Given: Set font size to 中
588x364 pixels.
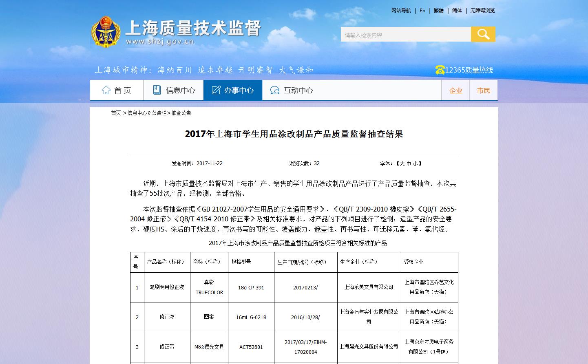Looking at the screenshot, I should tap(409, 163).
